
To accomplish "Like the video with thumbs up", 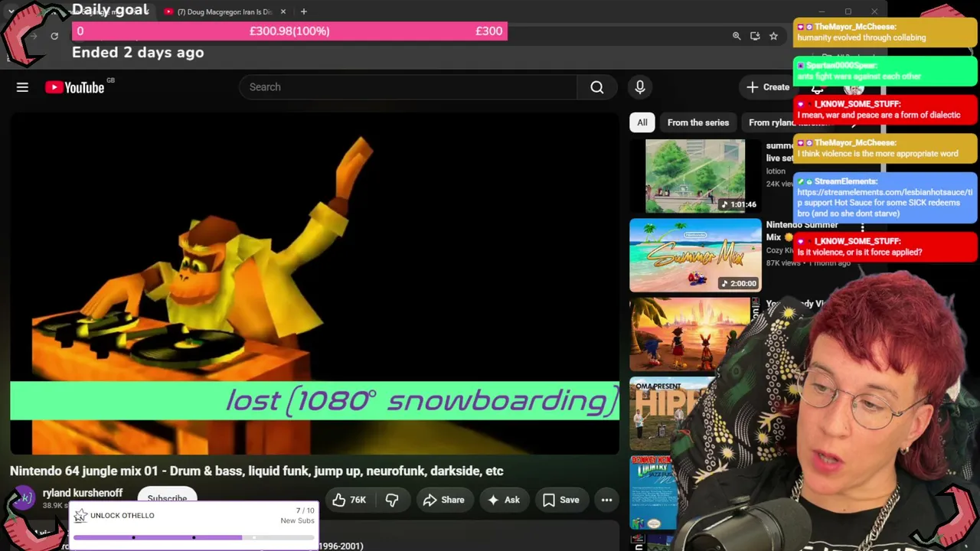I will pos(350,500).
